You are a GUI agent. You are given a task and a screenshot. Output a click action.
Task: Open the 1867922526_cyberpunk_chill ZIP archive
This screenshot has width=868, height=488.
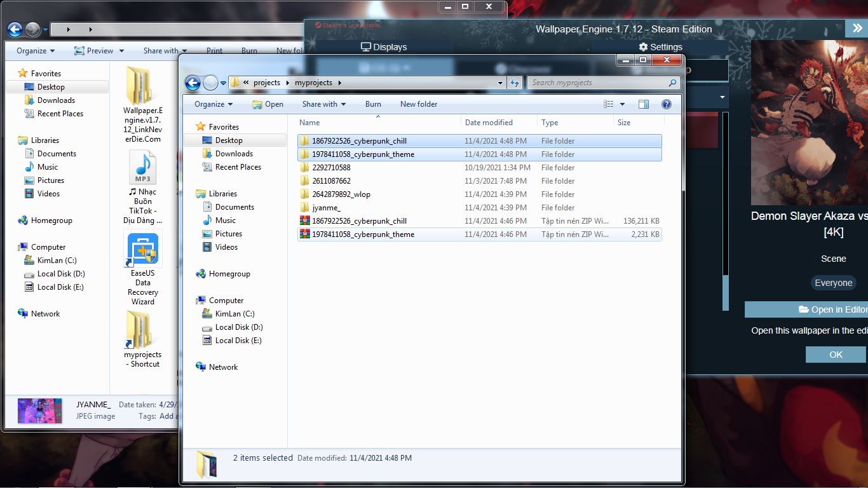point(359,221)
